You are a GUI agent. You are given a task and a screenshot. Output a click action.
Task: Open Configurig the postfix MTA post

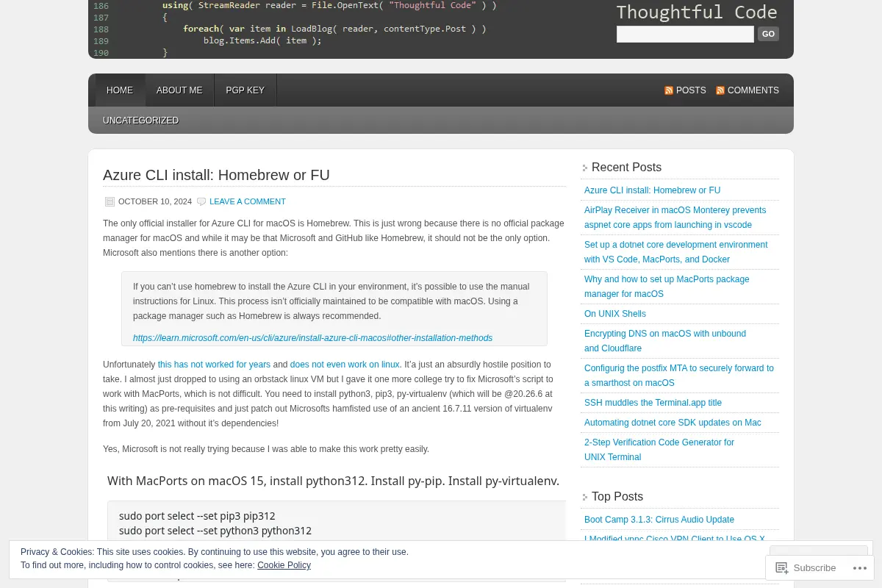coord(679,376)
